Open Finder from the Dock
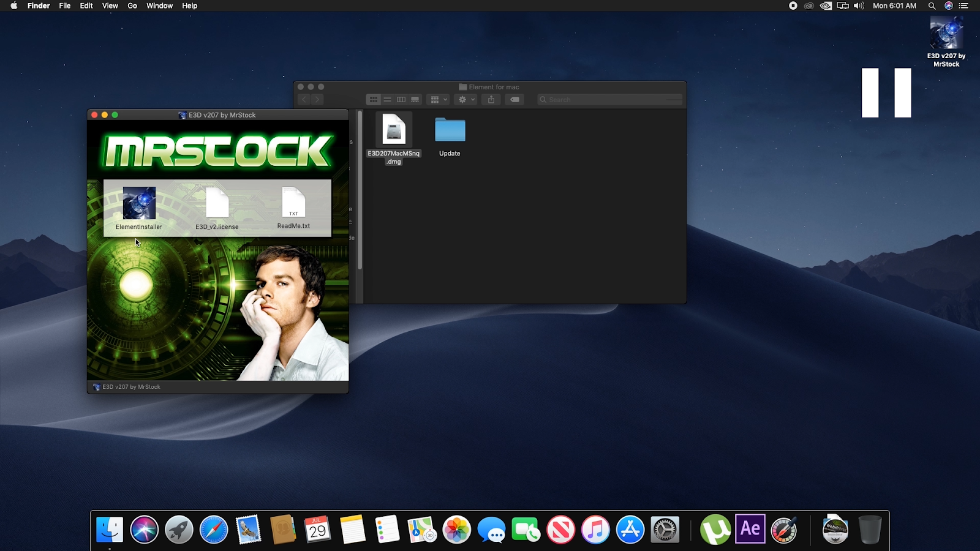 click(x=110, y=530)
